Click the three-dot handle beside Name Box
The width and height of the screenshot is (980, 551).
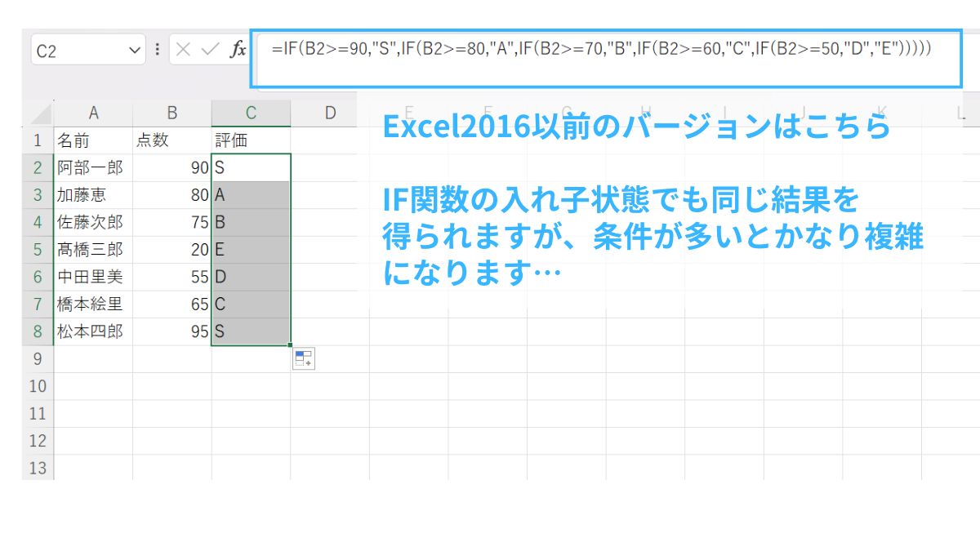[157, 50]
